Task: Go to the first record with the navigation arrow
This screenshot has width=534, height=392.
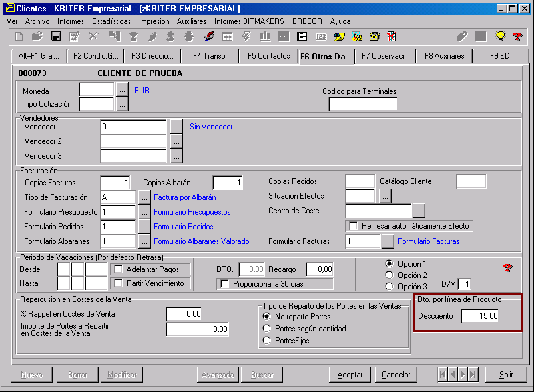Action: coord(443,375)
